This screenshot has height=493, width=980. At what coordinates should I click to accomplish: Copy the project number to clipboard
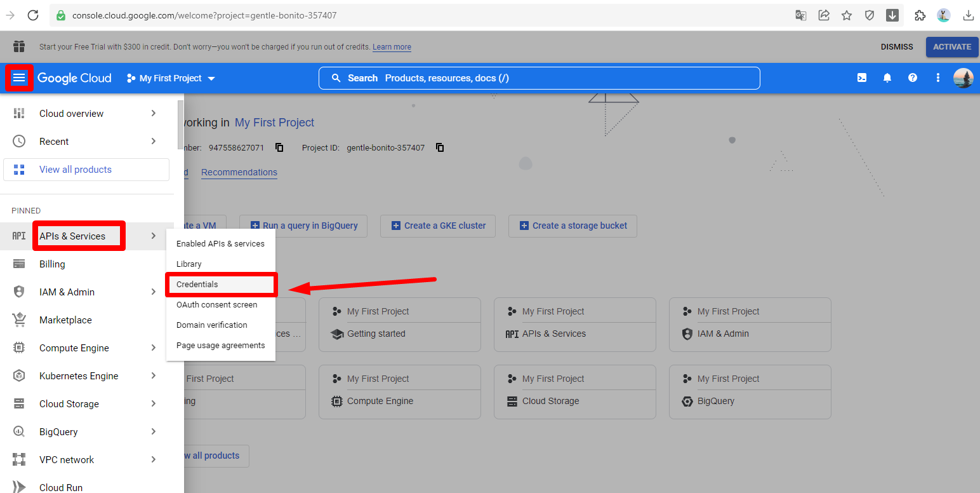279,147
